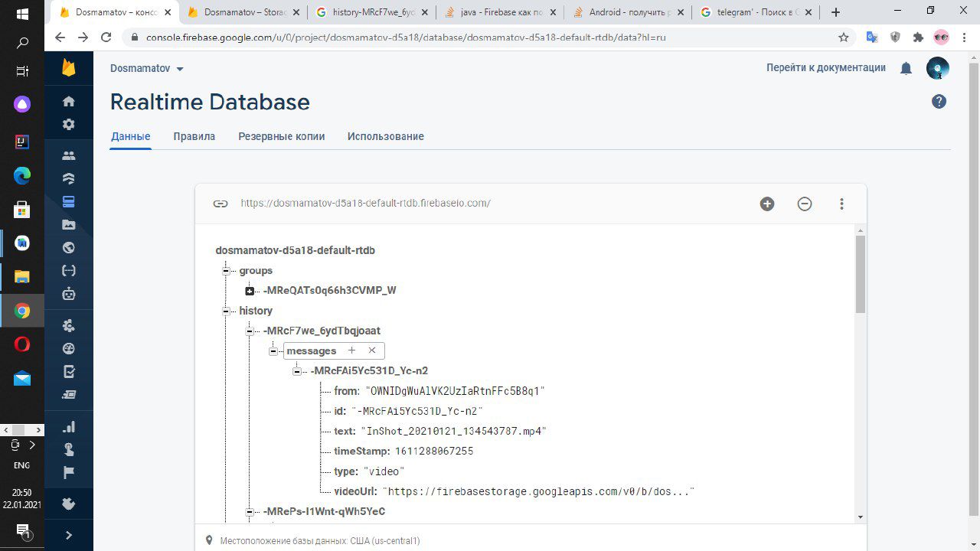Open Hosting globe icon in sidebar
The image size is (980, 551).
coord(69,247)
